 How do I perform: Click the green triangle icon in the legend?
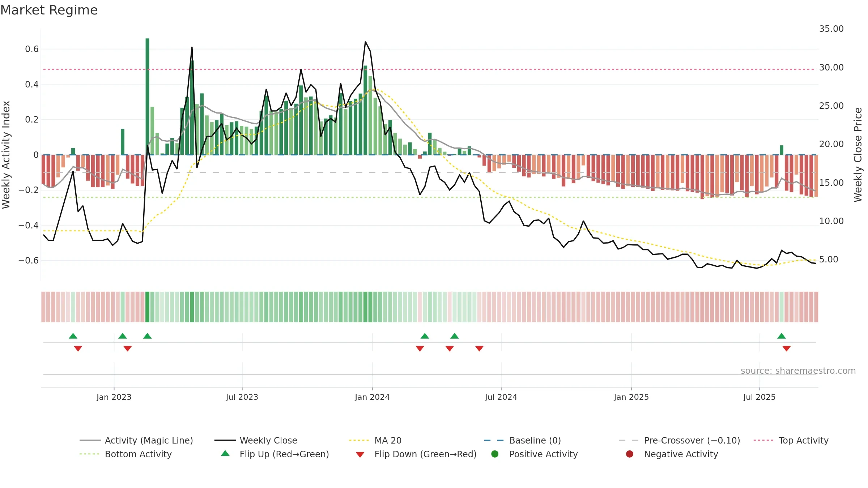coord(225,453)
